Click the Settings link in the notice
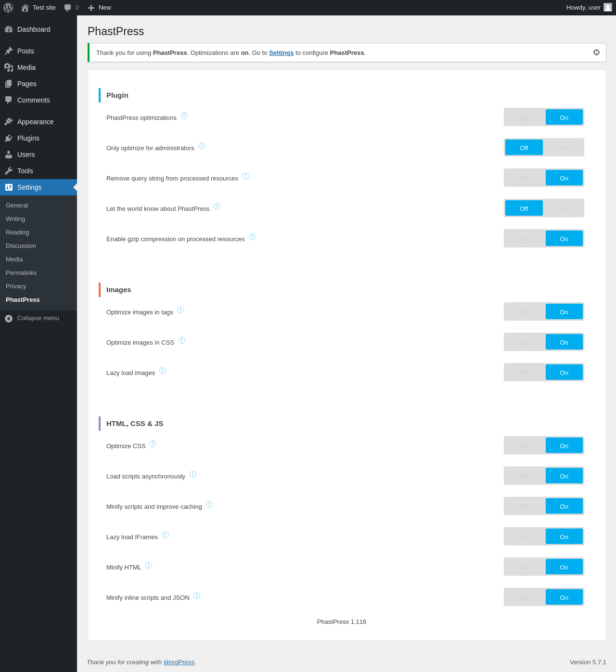 tap(281, 53)
